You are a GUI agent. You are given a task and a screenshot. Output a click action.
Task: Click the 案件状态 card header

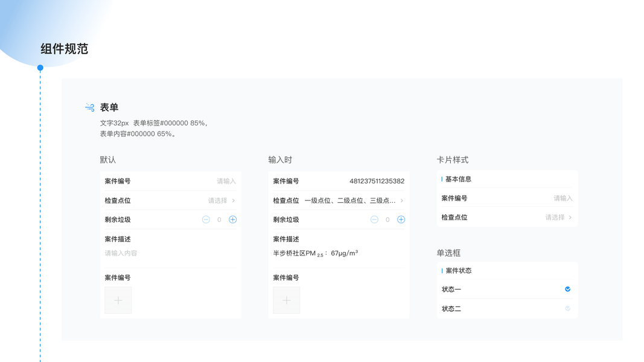(x=458, y=270)
